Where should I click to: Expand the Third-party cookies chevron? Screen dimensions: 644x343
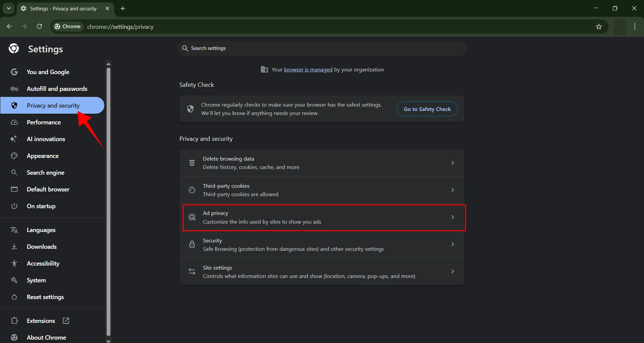pos(452,190)
